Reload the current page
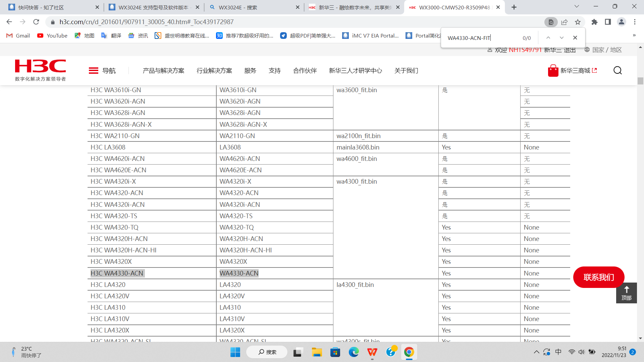 (36, 22)
